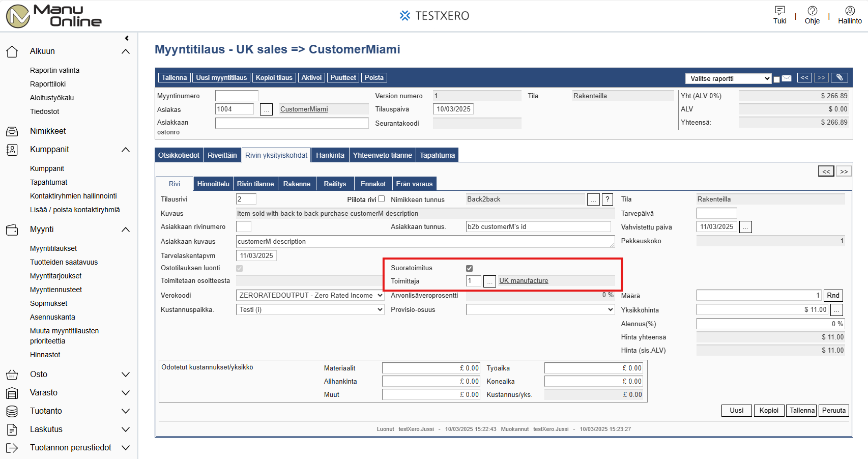Image resolution: width=868 pixels, height=459 pixels.
Task: Switch to the Hankinta tab
Action: pos(330,155)
